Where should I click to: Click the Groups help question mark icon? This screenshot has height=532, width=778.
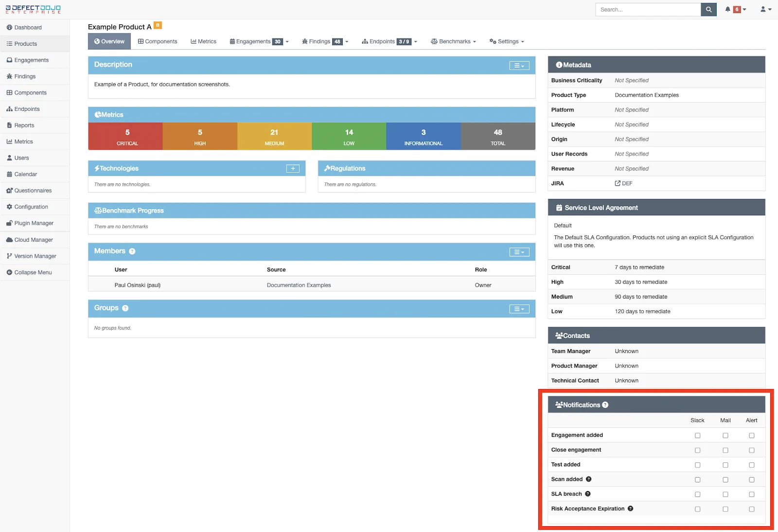[125, 308]
